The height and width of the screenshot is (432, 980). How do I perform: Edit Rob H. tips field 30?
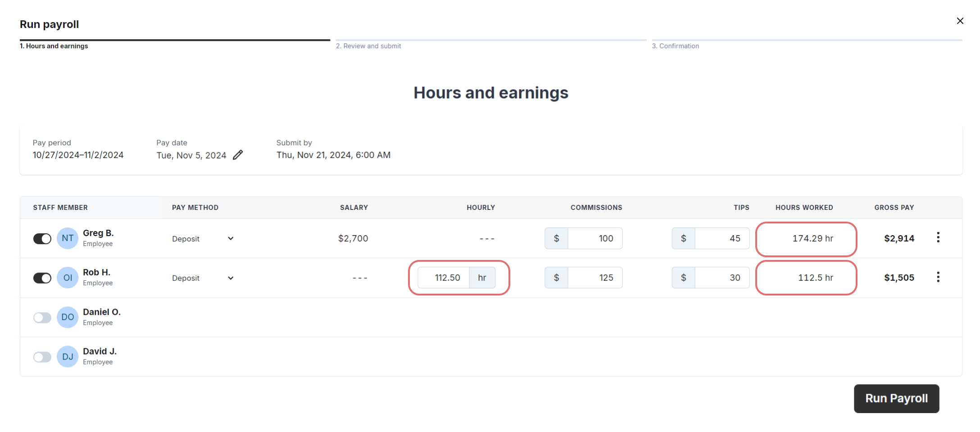click(x=722, y=277)
